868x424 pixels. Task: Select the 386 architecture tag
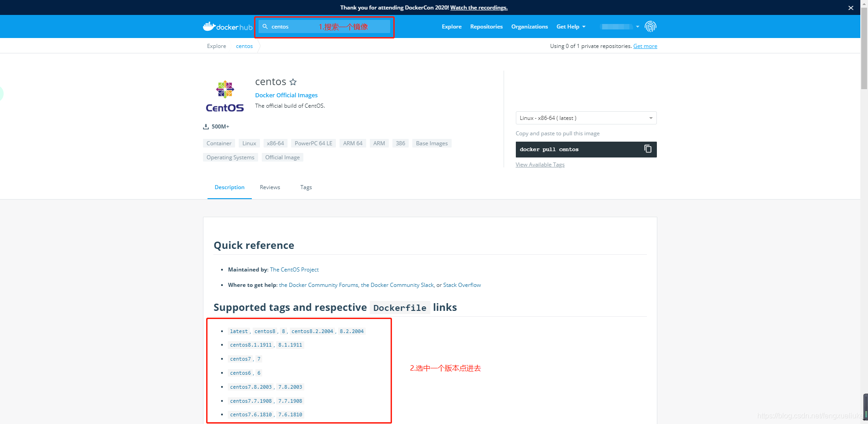(x=401, y=143)
